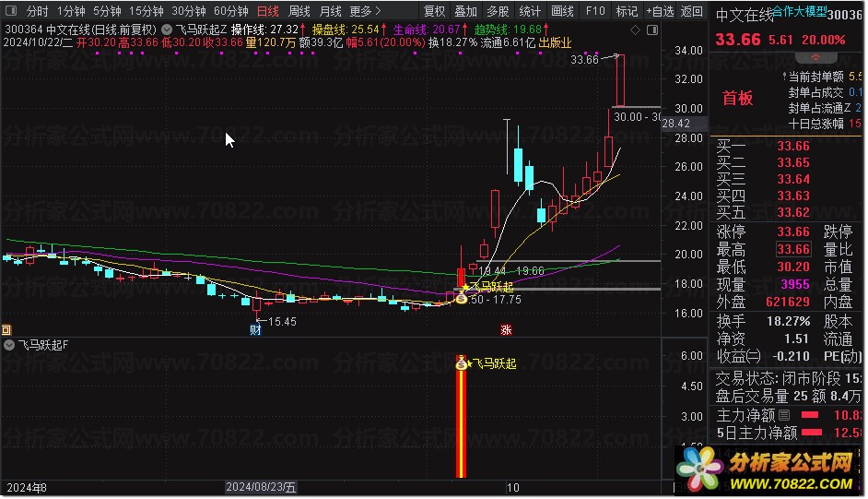This screenshot has height=499, width=868.
Task: Click the 换手 value 18.27%
Action: tap(788, 321)
